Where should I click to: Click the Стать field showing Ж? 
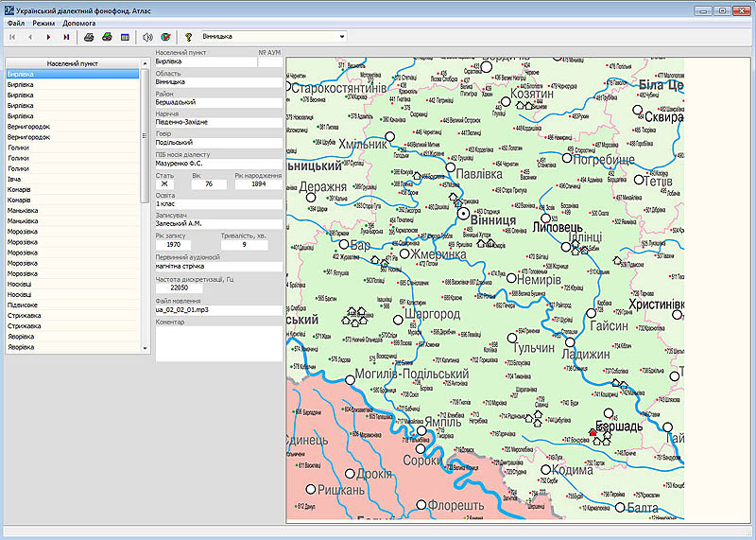[x=164, y=183]
